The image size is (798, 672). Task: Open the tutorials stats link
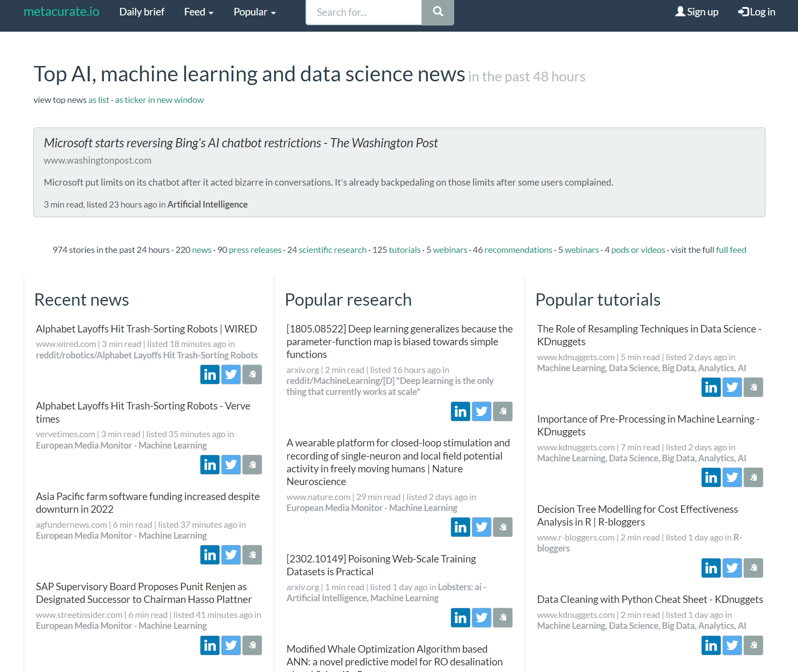[x=404, y=250]
